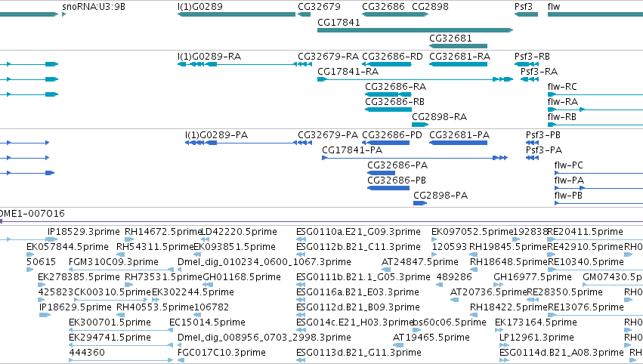Click the snoRNA:U3:9B gene label
Image resolution: width=643 pixels, height=364 pixels.
tap(94, 7)
